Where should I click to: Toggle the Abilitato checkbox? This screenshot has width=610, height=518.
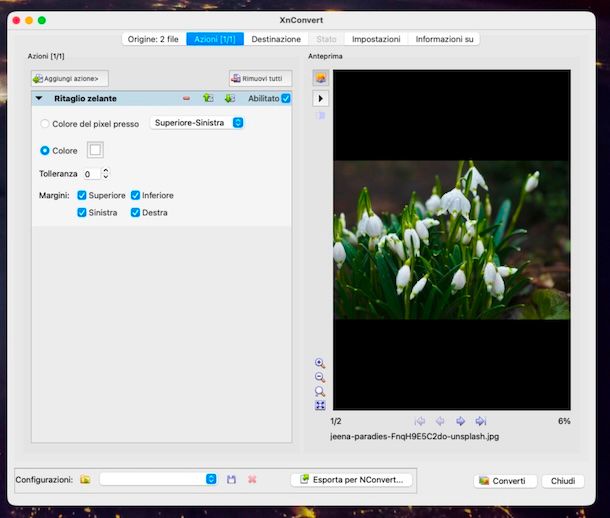point(286,98)
